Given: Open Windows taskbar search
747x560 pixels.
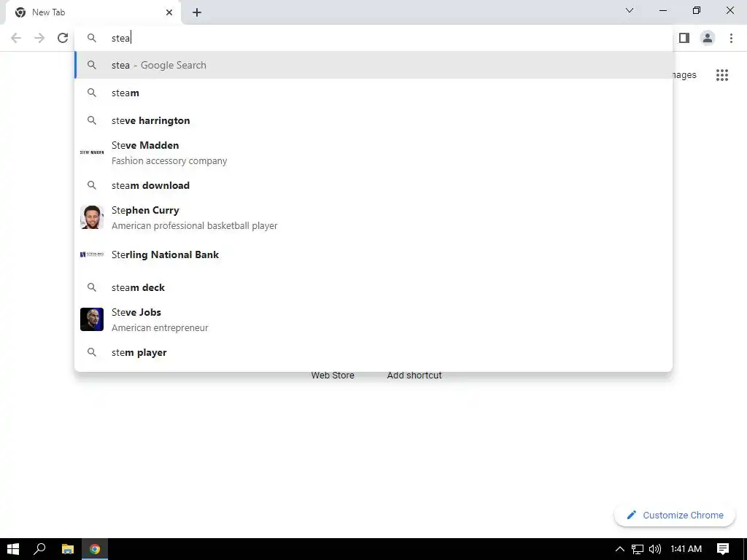Looking at the screenshot, I should pyautogui.click(x=39, y=549).
